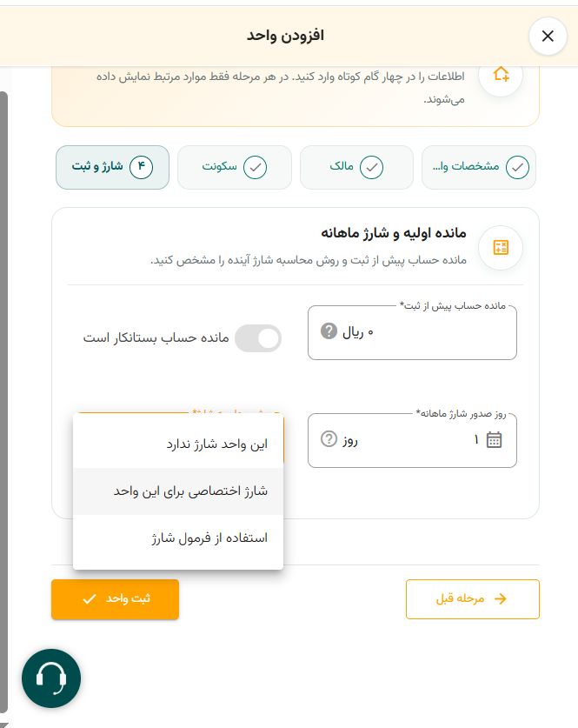Image resolution: width=578 pixels, height=728 pixels.
Task: Pick استفاده از فرمول شارژ option
Action: [x=178, y=538]
